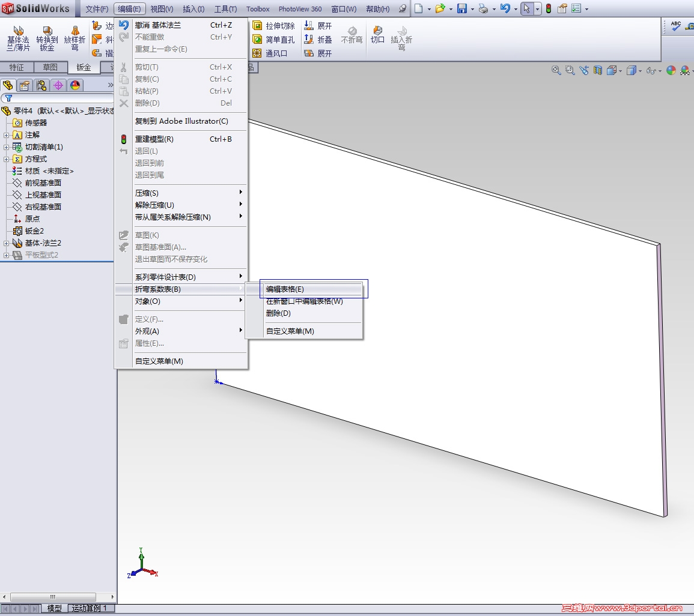Viewport: 694px width, 616px height.
Task: Click Zoom to Fit magnifier icon
Action: [x=556, y=70]
